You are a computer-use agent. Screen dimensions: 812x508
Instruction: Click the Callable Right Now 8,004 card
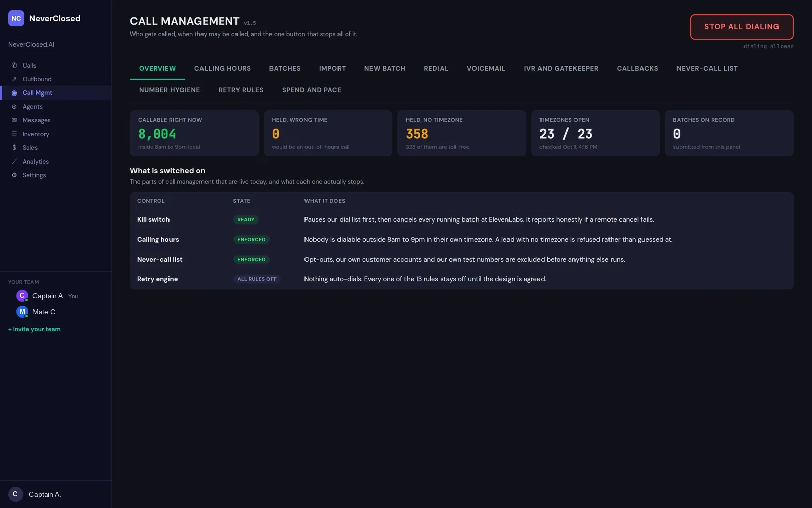coord(194,133)
